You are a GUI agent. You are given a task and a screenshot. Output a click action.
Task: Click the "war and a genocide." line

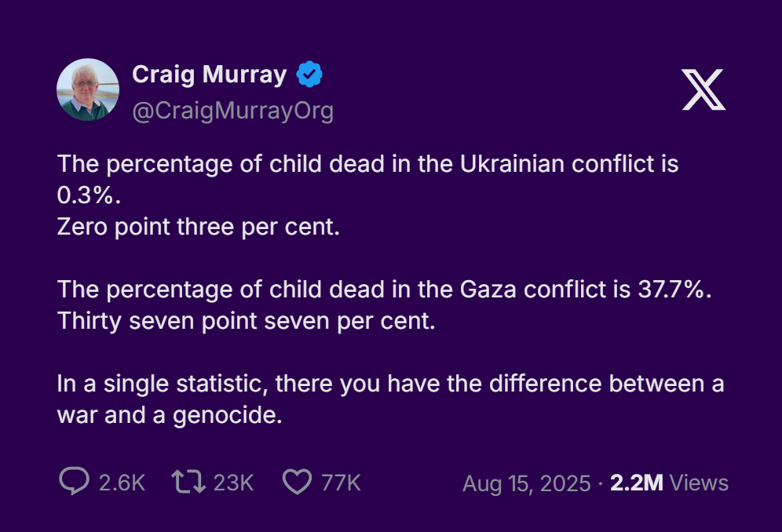pos(169,415)
